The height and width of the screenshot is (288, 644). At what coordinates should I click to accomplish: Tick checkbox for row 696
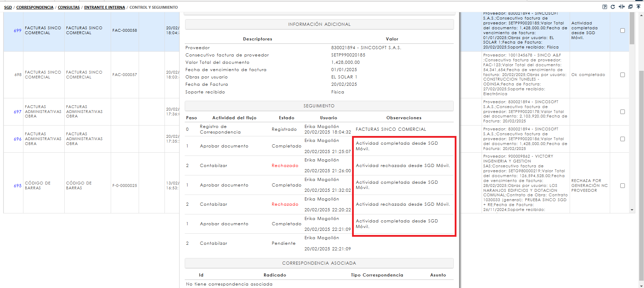pos(622,139)
